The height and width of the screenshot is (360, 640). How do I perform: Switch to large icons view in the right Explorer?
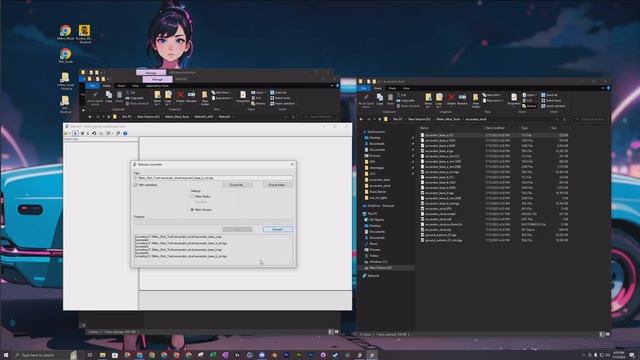tap(607, 334)
